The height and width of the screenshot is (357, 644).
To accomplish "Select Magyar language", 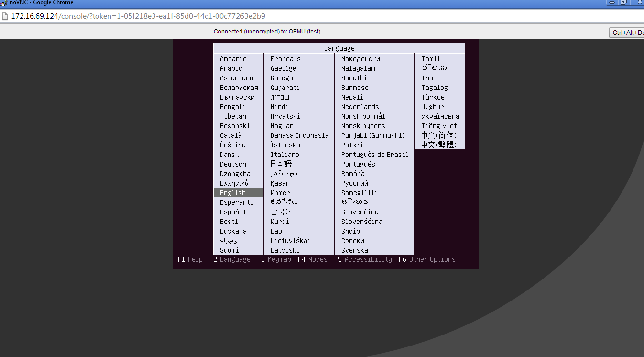I will [x=282, y=126].
